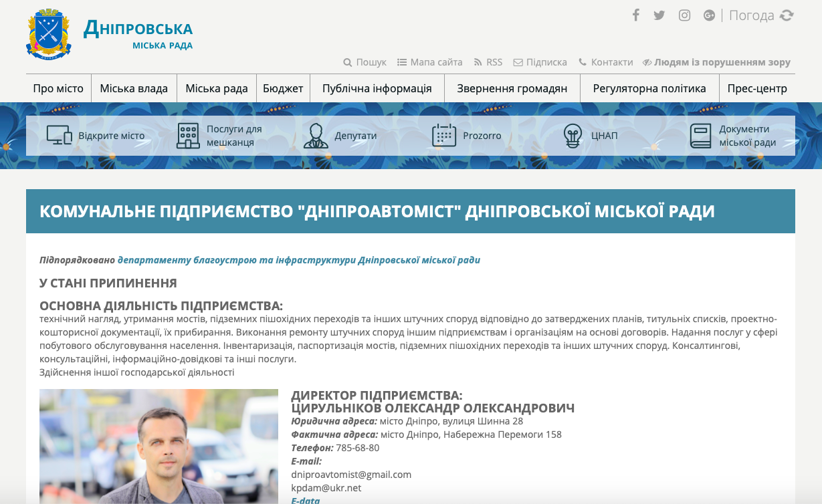Screen dimensions: 822x504
Task: Click the Пошук search link
Action: click(x=365, y=62)
